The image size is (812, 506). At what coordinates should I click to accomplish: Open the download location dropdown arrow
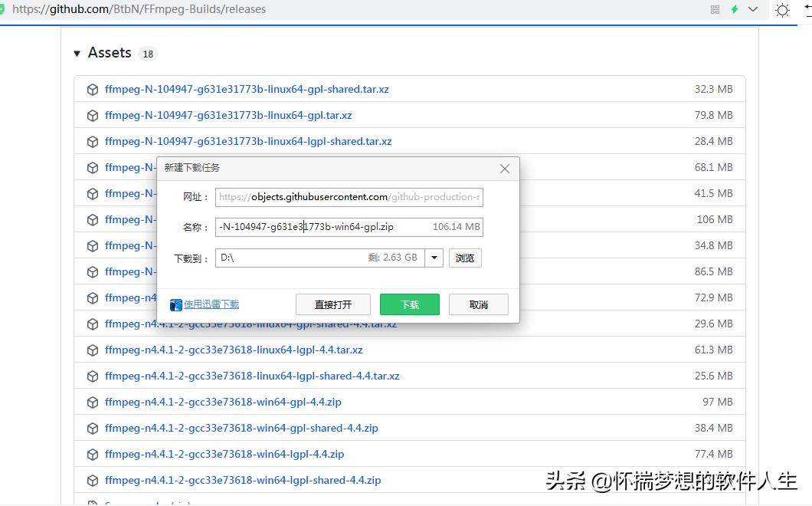[x=434, y=258]
